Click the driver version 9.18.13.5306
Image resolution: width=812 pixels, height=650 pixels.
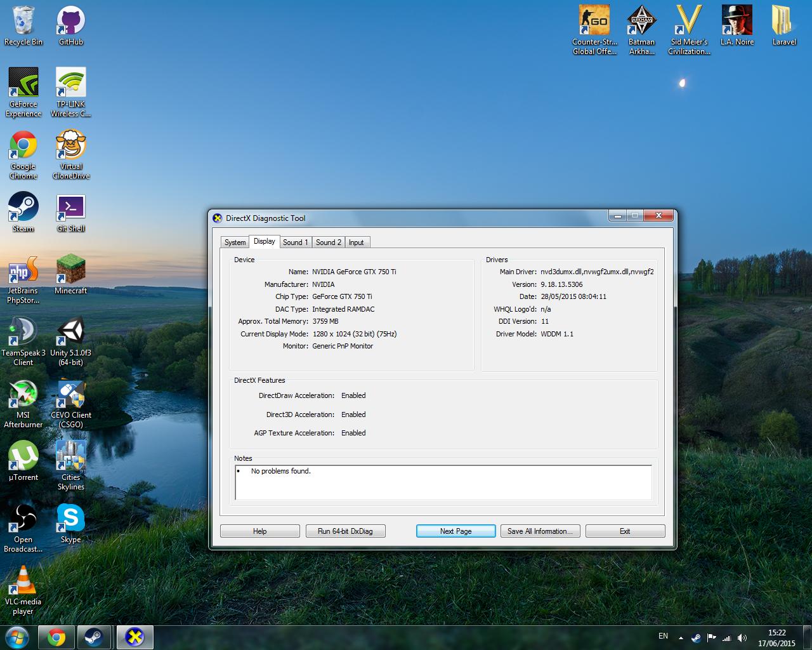pos(561,284)
